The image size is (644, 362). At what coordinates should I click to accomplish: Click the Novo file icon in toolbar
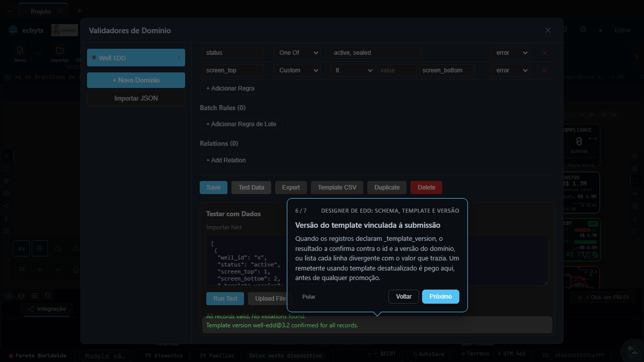coord(20,50)
